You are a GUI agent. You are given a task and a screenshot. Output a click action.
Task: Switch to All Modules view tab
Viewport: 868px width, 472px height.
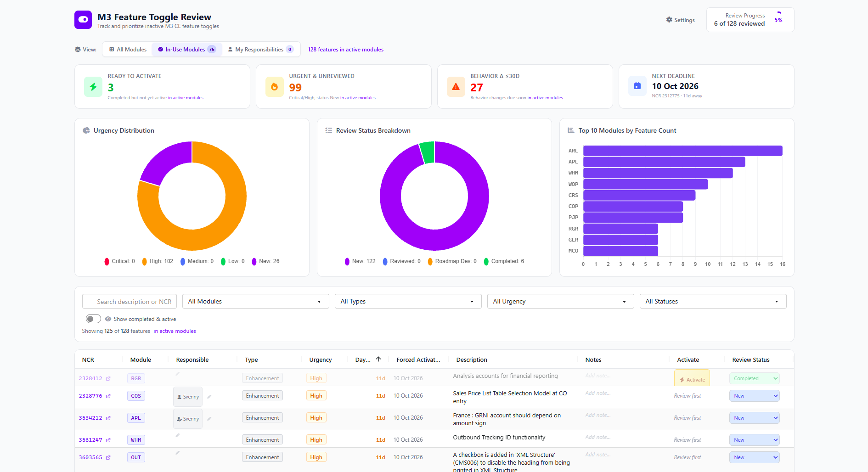click(128, 49)
